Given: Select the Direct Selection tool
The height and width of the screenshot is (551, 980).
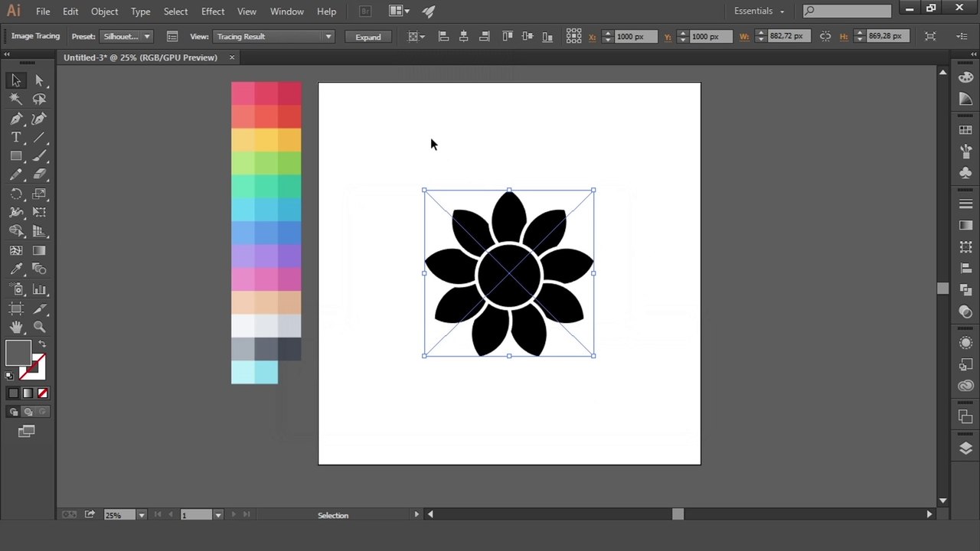Looking at the screenshot, I should 40,80.
